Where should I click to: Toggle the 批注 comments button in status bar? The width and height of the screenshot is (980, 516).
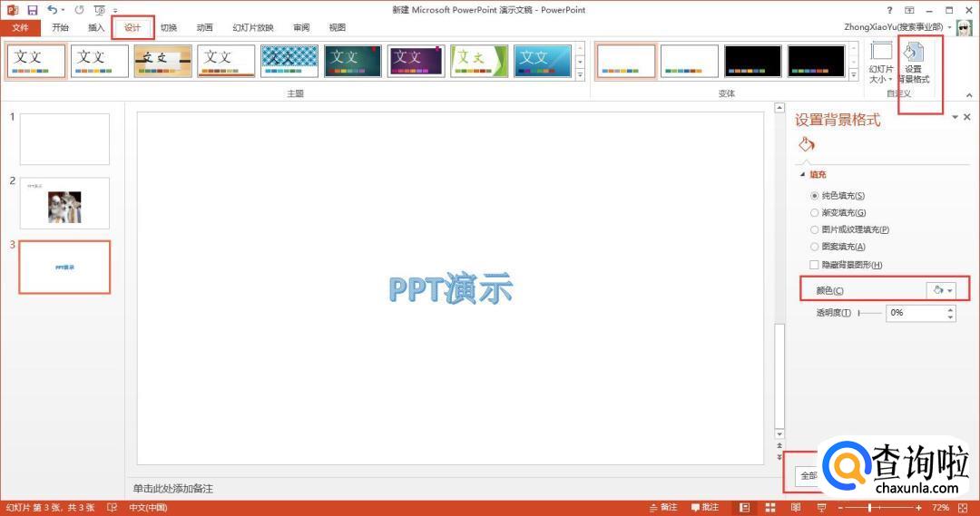[x=705, y=507]
